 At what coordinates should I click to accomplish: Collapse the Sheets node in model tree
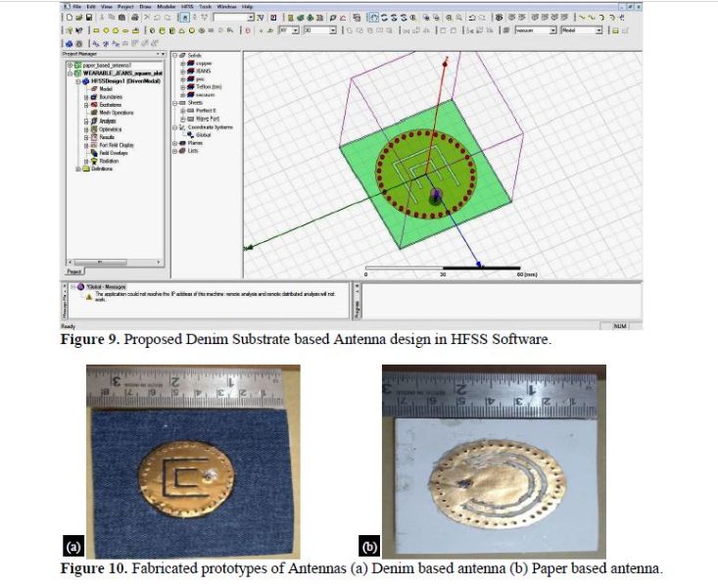(x=175, y=103)
